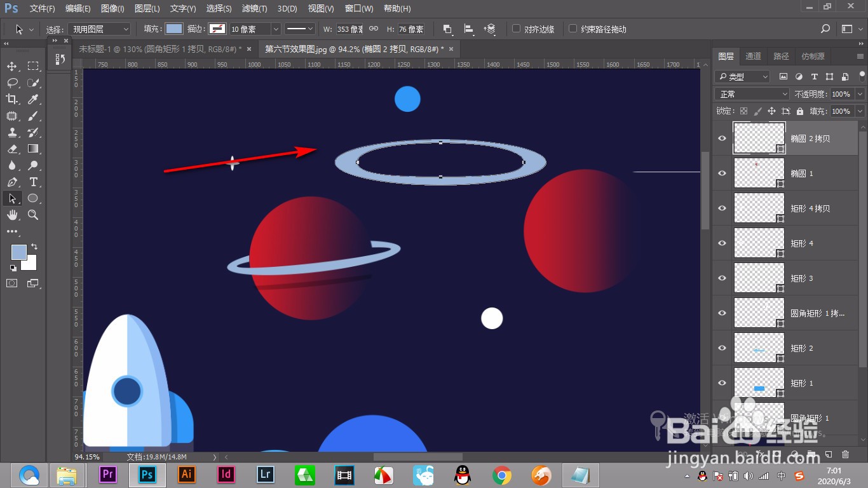
Task: Open the 正常 blend mode dropdown
Action: click(752, 93)
